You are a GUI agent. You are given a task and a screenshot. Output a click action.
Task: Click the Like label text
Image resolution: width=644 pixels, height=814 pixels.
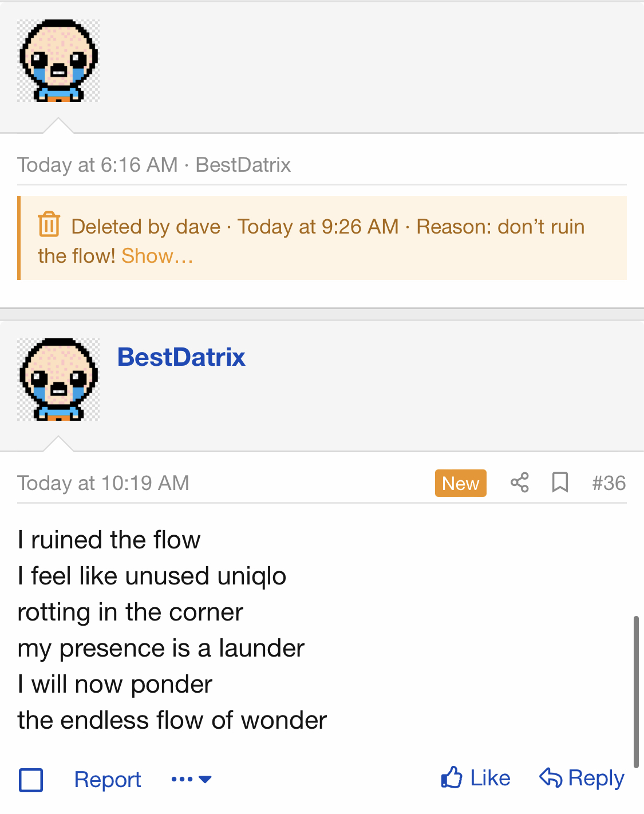[x=490, y=778]
